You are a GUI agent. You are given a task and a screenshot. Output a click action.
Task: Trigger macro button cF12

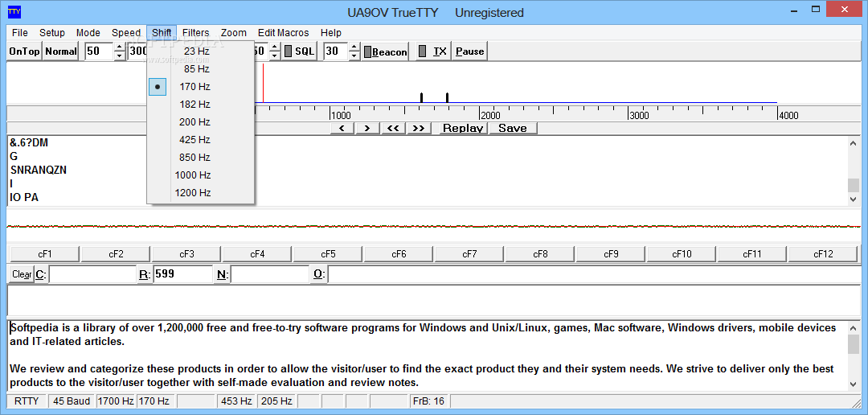pos(823,254)
